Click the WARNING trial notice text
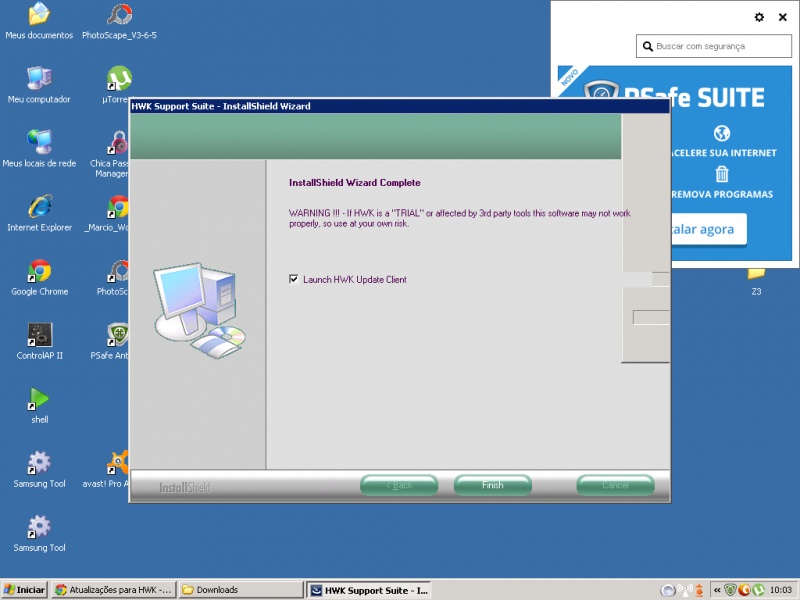Screen dimensions: 800x600 click(460, 218)
